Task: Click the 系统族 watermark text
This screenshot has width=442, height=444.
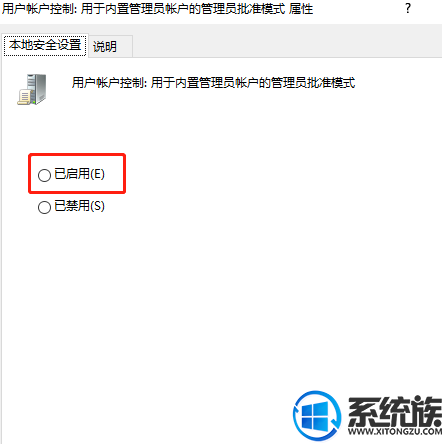Action: (x=395, y=411)
